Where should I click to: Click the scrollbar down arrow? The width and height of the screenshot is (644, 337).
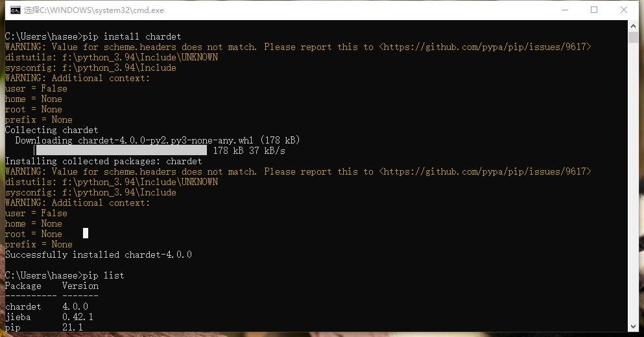point(634,326)
